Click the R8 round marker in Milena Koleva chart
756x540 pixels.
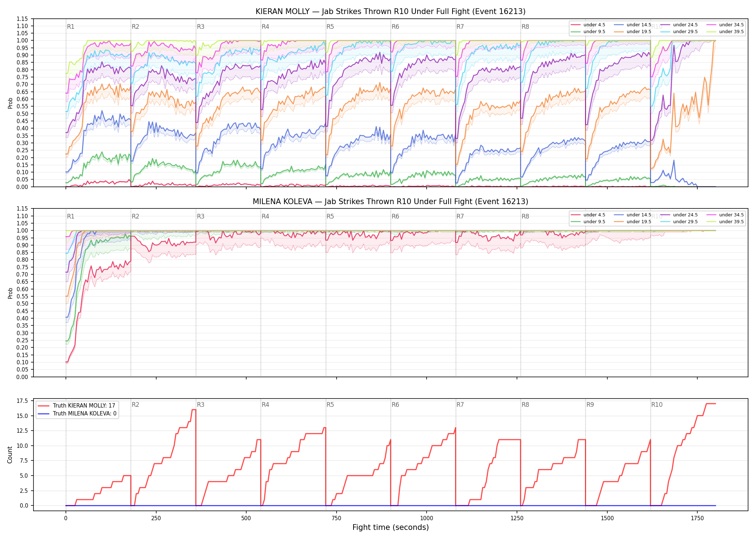click(x=525, y=216)
